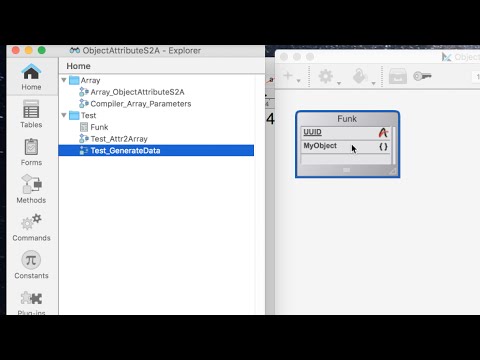The image size is (480, 360).
Task: Open the Methods page in sidebar
Action: click(x=31, y=189)
